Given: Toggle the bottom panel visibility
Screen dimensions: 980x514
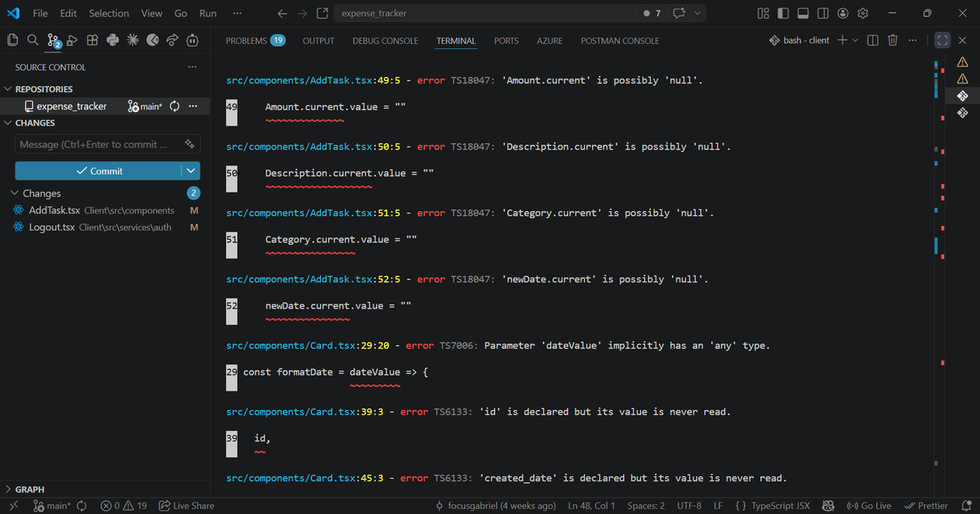Looking at the screenshot, I should point(803,13).
